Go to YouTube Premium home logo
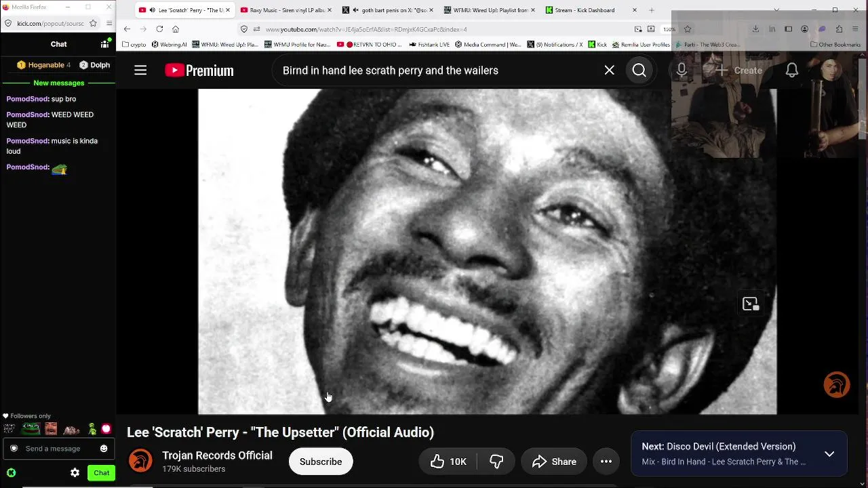 click(199, 70)
